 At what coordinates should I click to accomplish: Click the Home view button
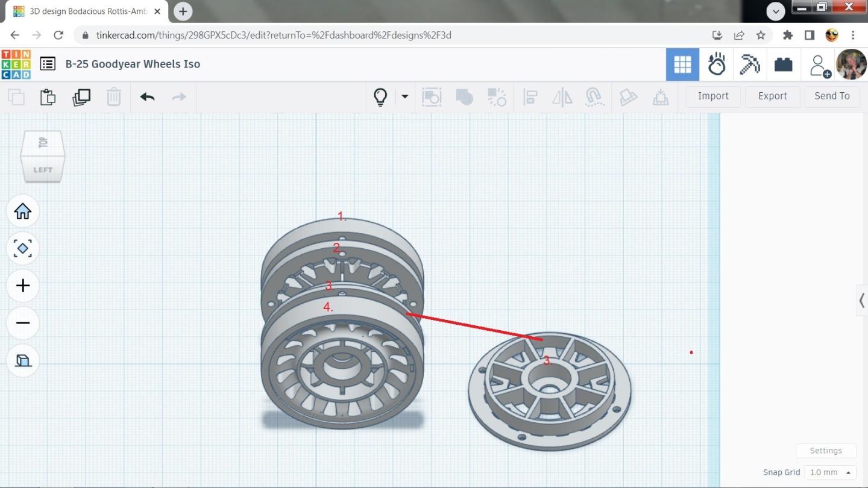(23, 211)
